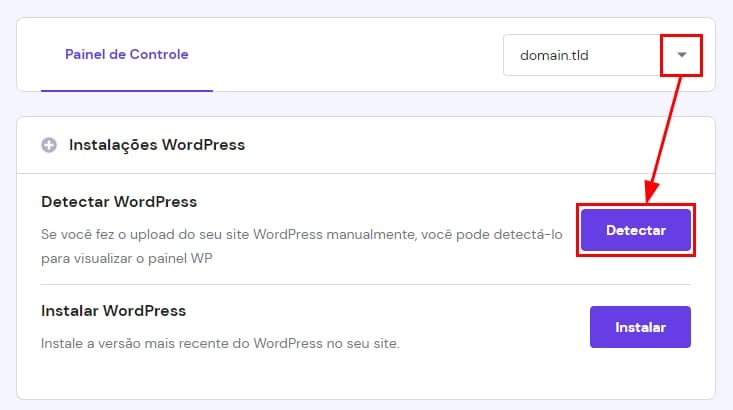Click the Detectar button
Viewport: 733px width, 410px height.
[x=636, y=230]
